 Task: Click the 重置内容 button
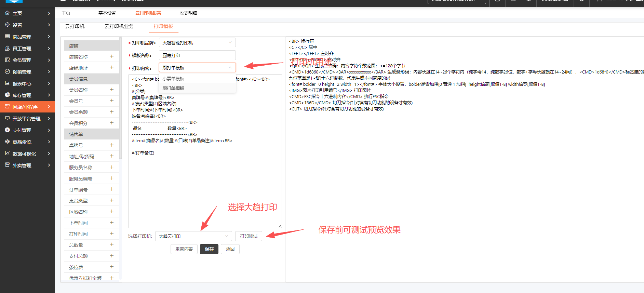184,249
